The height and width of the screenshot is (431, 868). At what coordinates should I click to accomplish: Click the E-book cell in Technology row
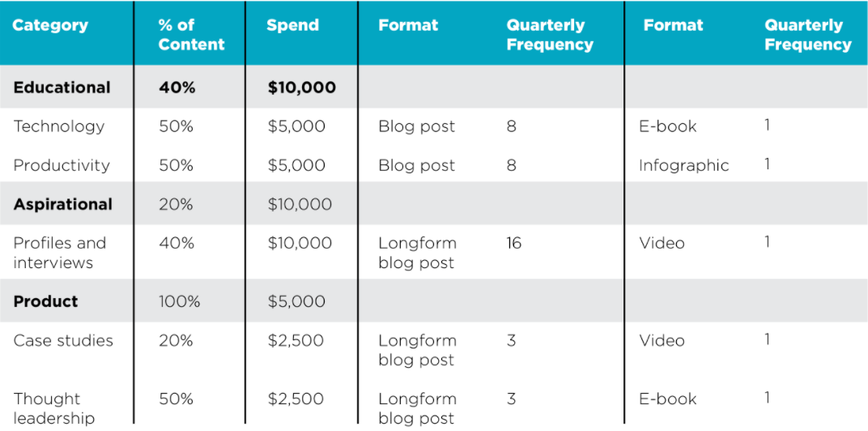click(667, 126)
